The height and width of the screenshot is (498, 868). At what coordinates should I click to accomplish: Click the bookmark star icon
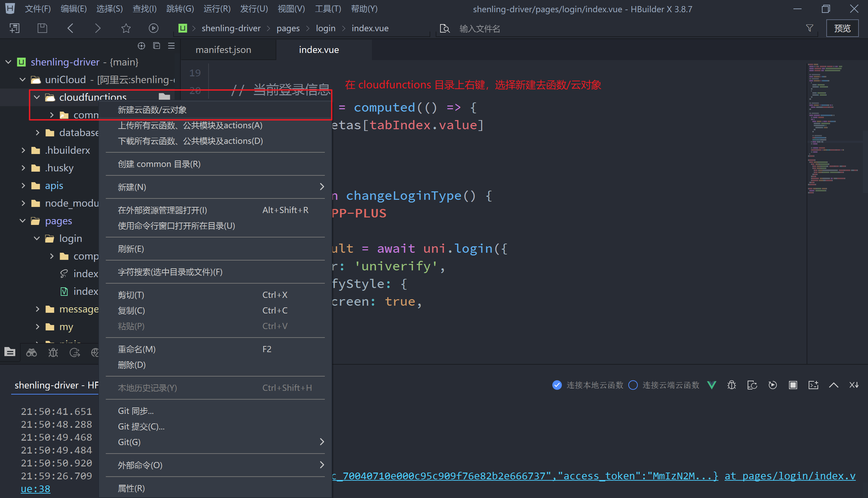click(126, 28)
